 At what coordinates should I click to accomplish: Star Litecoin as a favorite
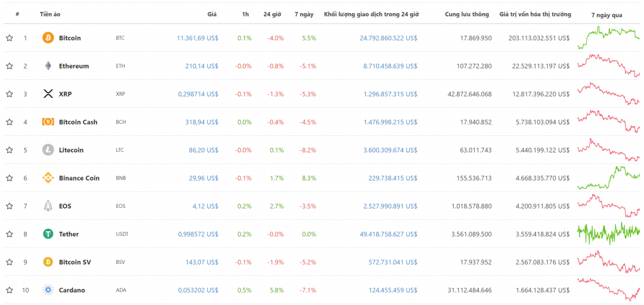(10, 150)
